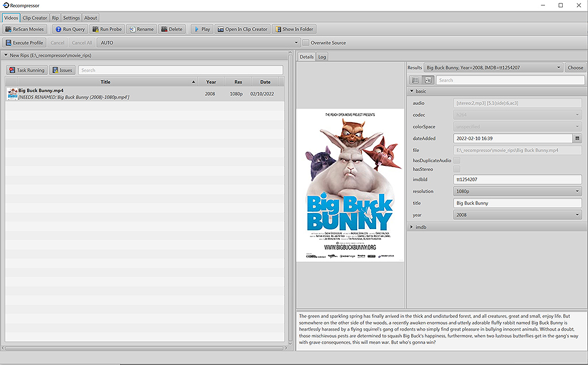
Task: Toggle the Overwrite Source checkbox
Action: point(305,42)
